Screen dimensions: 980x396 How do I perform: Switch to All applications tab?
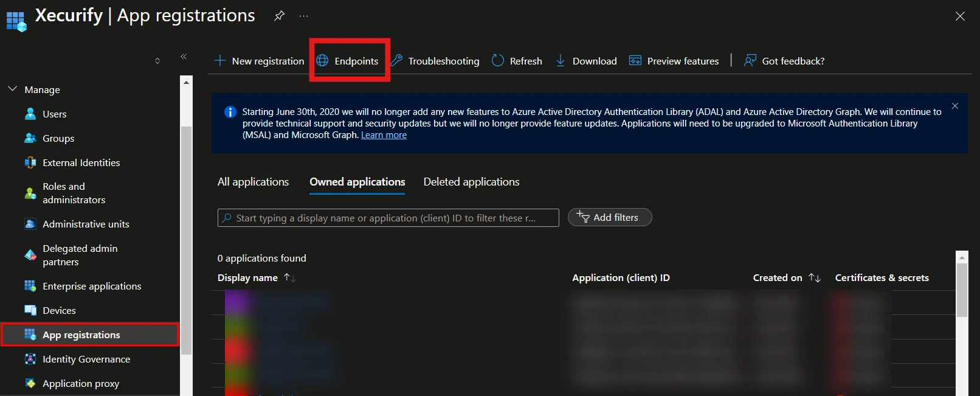(x=253, y=182)
